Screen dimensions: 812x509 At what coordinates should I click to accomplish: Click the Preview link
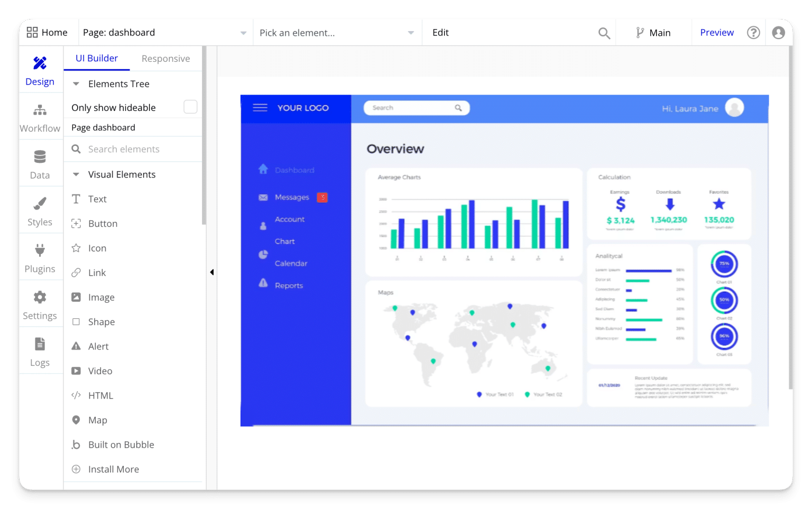(x=717, y=32)
